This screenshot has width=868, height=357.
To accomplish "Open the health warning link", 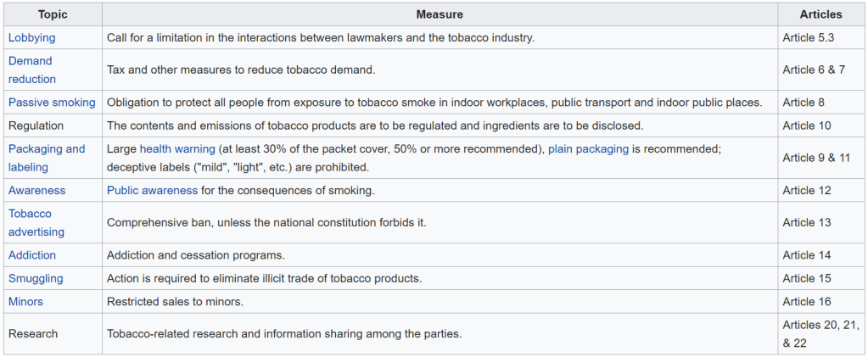I will coord(177,149).
